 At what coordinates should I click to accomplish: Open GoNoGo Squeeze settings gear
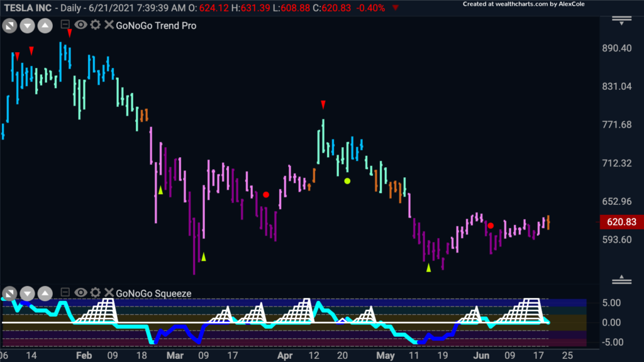[96, 292]
